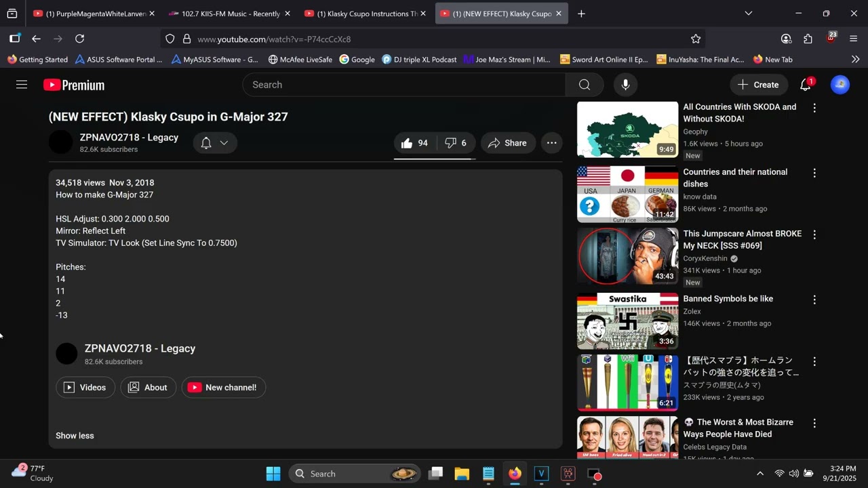Bookmark this page with star icon

[695, 39]
